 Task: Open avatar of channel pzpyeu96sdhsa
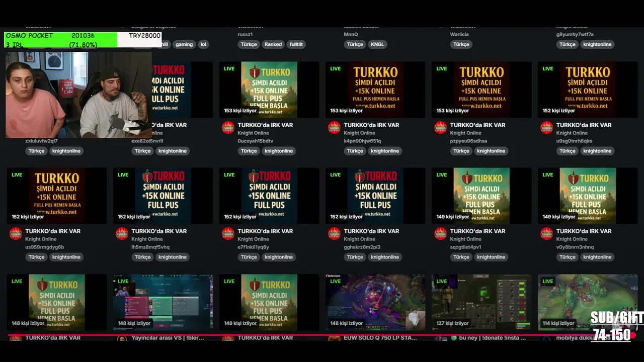pyautogui.click(x=441, y=127)
